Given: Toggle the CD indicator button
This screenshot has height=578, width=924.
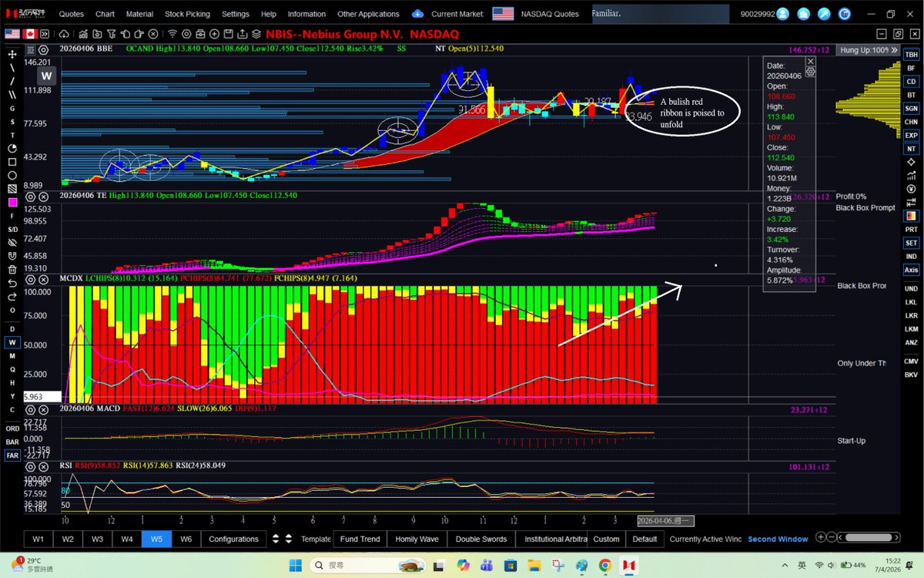Looking at the screenshot, I should click(912, 82).
